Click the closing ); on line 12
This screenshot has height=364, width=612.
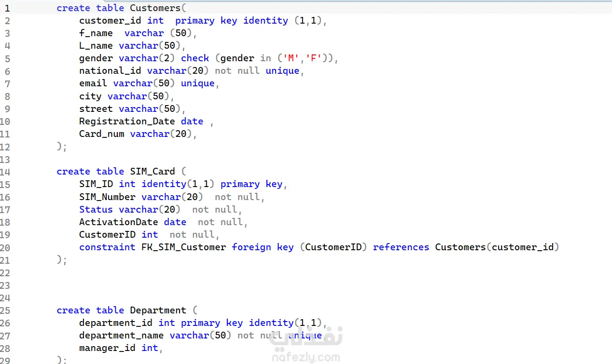click(x=62, y=147)
